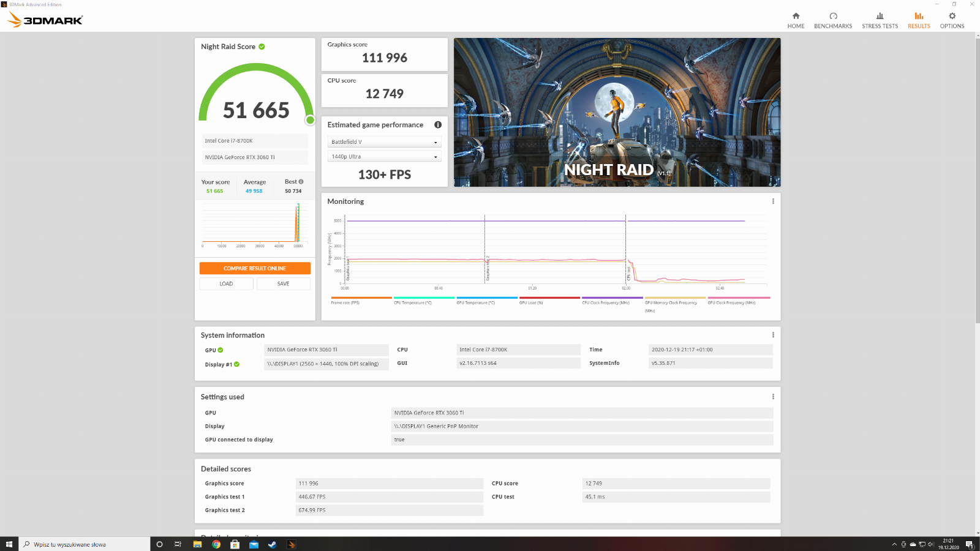The height and width of the screenshot is (551, 980).
Task: Click the Display #1 resolution field
Action: [x=326, y=364]
